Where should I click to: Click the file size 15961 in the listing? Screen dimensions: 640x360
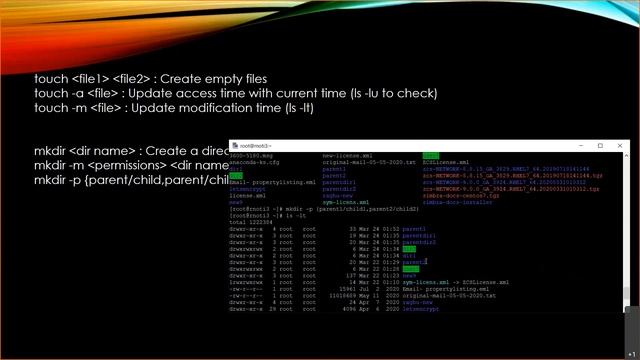347,289
